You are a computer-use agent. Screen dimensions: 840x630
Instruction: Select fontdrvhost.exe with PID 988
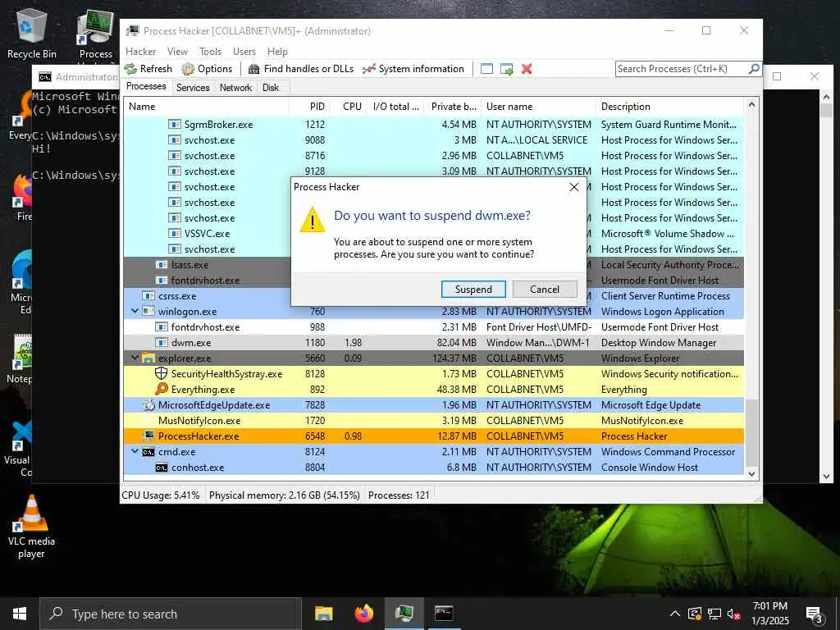tap(433, 326)
